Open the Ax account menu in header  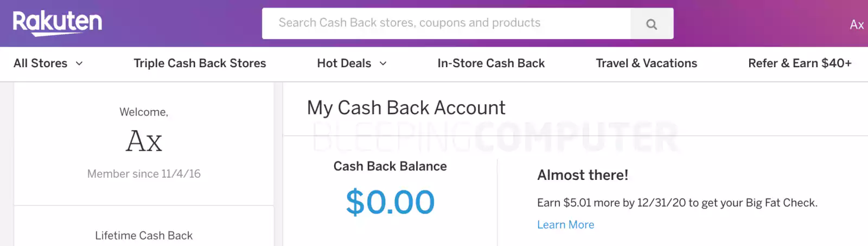click(857, 24)
